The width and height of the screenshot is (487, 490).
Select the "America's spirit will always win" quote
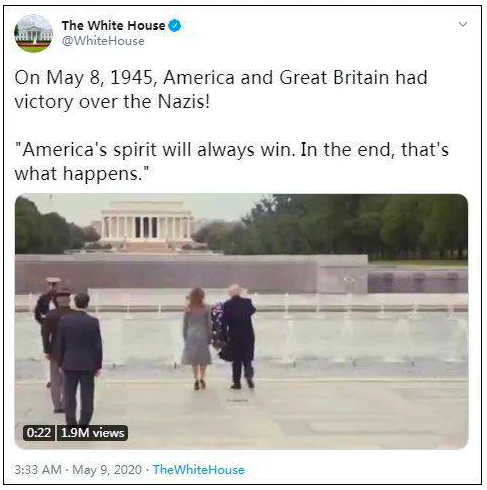232,161
